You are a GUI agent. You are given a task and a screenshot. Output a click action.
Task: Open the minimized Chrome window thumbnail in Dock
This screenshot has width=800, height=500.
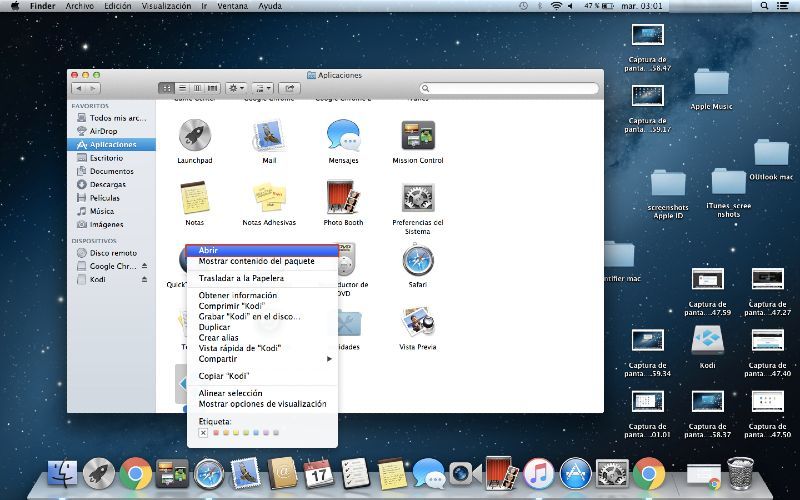tap(704, 475)
